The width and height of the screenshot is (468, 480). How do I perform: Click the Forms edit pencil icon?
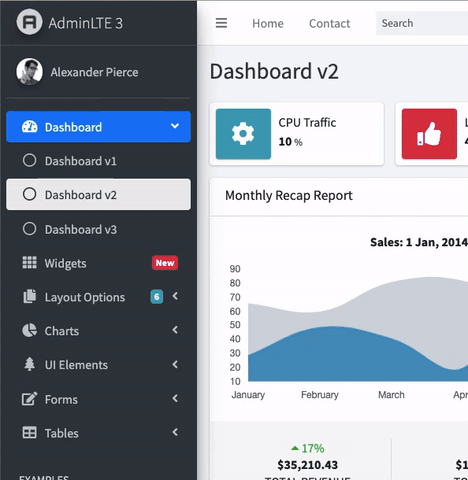(x=30, y=399)
